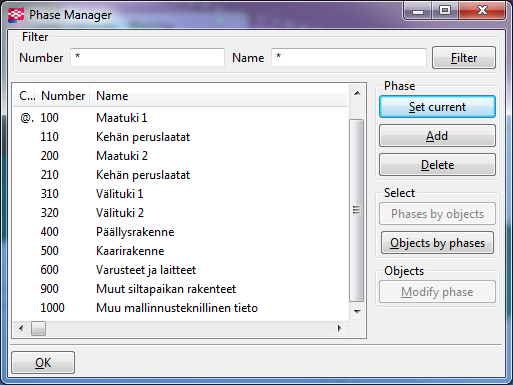513x385 pixels.
Task: Maximize the Phase Manager window
Action: click(x=445, y=11)
